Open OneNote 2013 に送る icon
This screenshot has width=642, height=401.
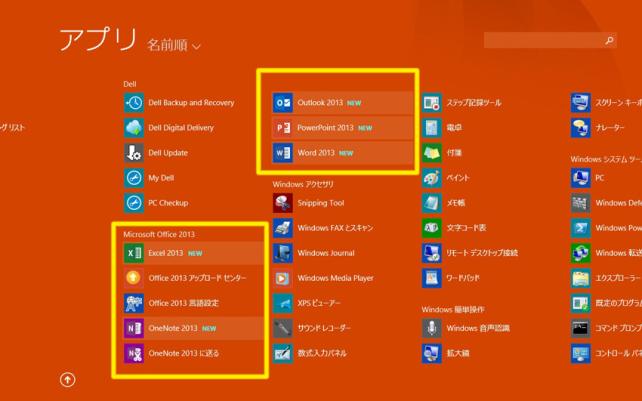click(133, 353)
